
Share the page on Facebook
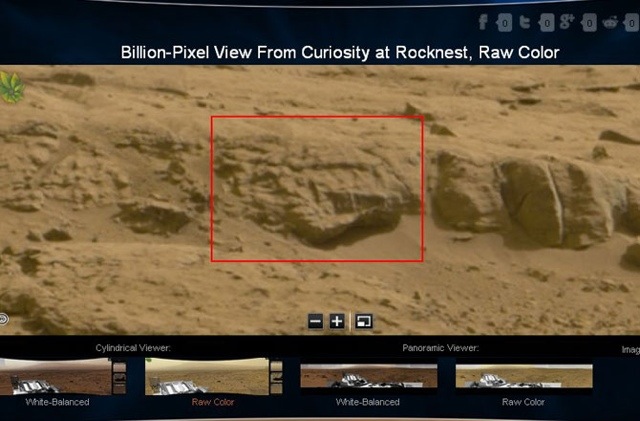point(483,22)
